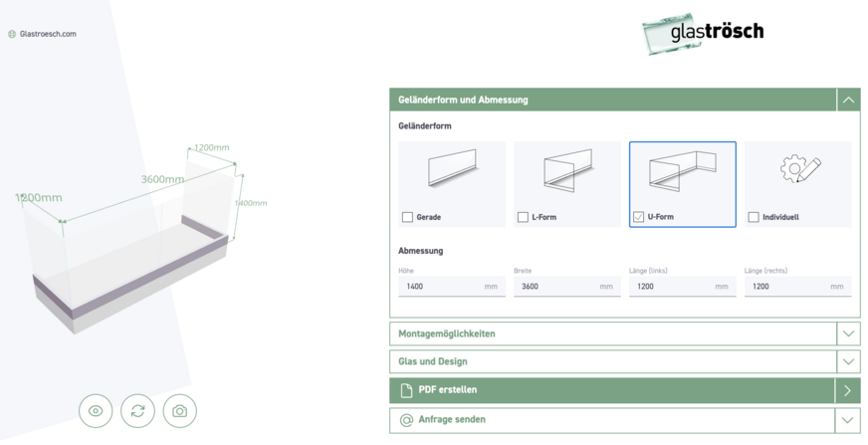Click the glaströsch logo
868x445 pixels.
point(703,33)
